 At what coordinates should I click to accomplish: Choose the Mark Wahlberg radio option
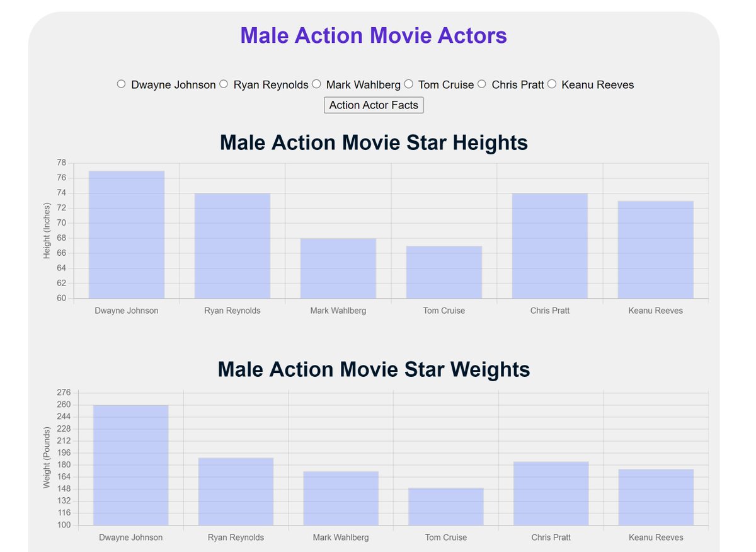coord(316,84)
